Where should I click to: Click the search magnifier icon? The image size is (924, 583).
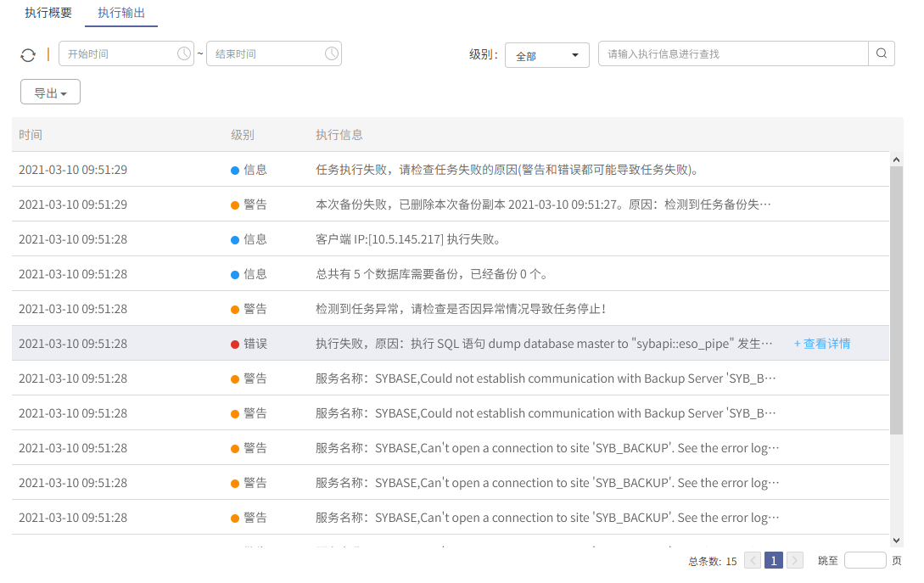[x=882, y=53]
